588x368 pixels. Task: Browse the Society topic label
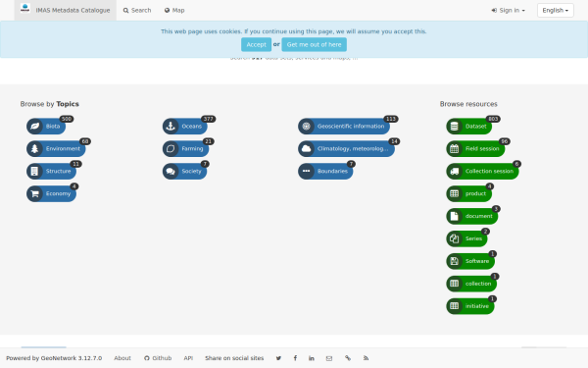pos(192,171)
